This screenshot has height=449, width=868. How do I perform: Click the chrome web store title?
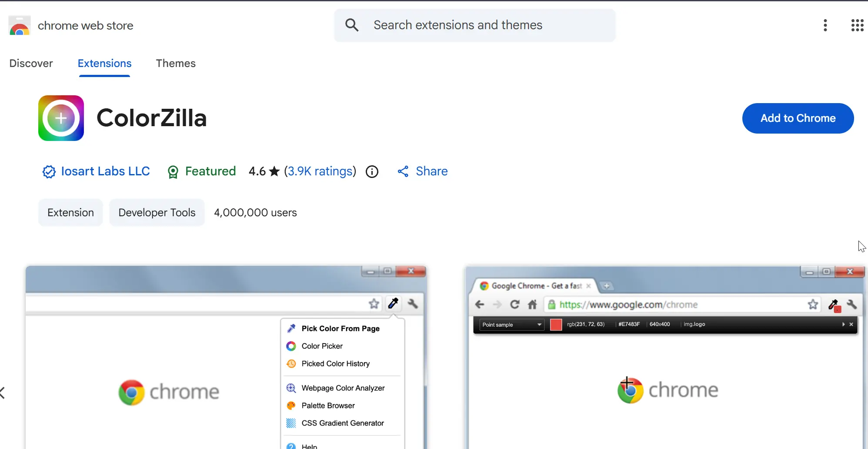85,26
